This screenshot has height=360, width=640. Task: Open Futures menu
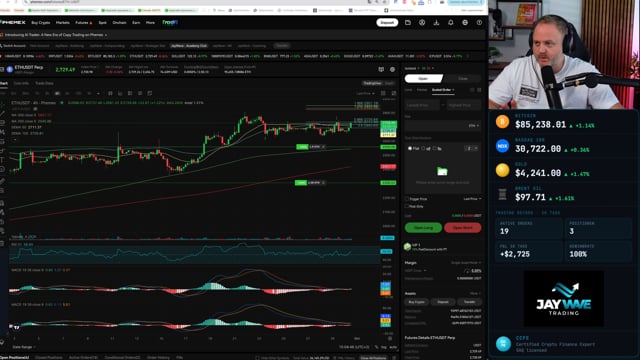(84, 23)
